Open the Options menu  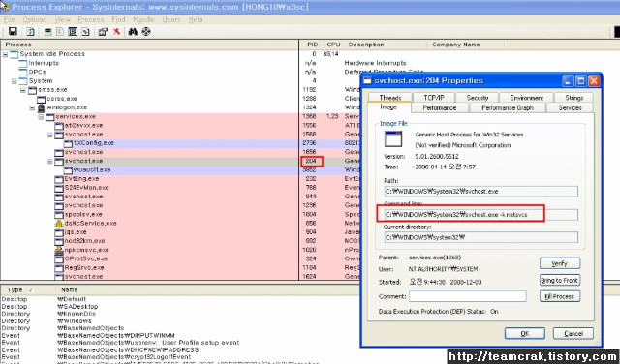click(35, 19)
